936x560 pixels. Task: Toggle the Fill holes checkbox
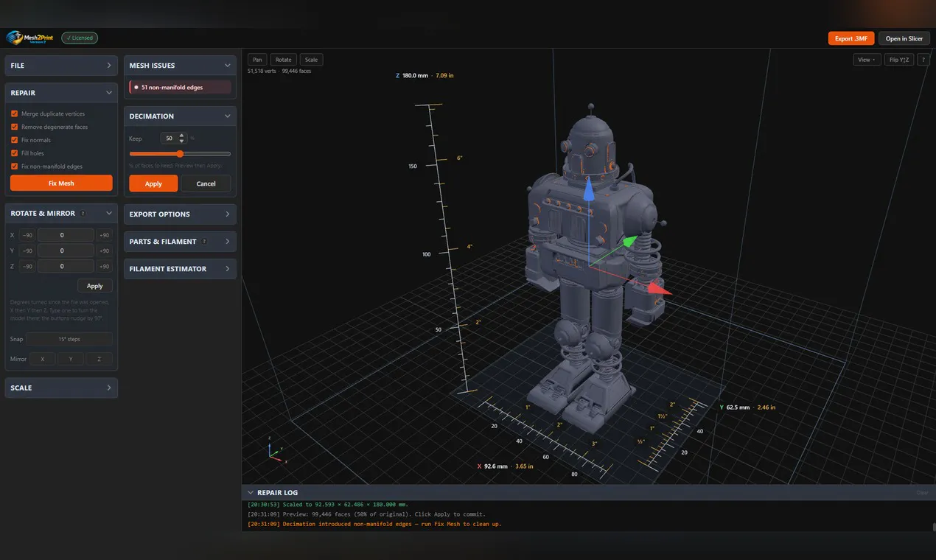15,153
